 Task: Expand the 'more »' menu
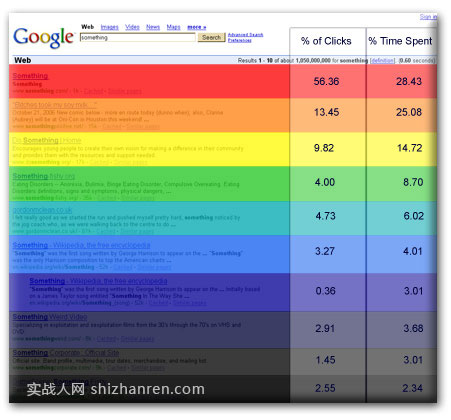197,27
